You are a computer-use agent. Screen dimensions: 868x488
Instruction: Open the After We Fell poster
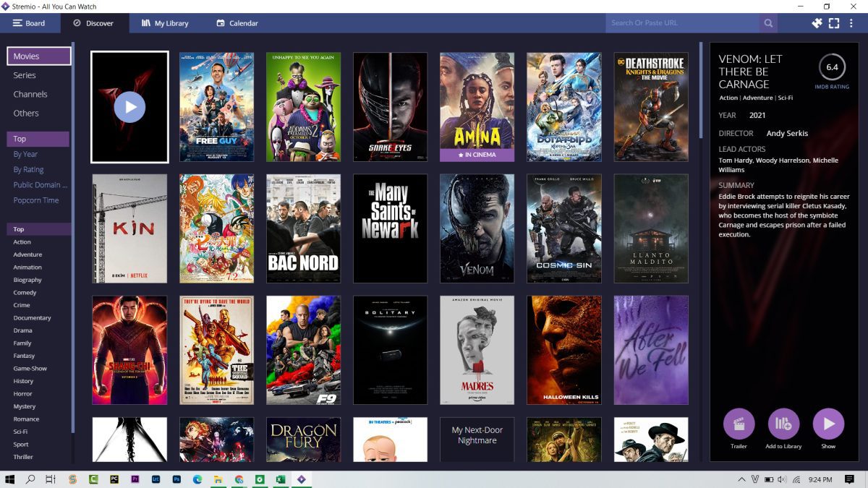pos(651,350)
